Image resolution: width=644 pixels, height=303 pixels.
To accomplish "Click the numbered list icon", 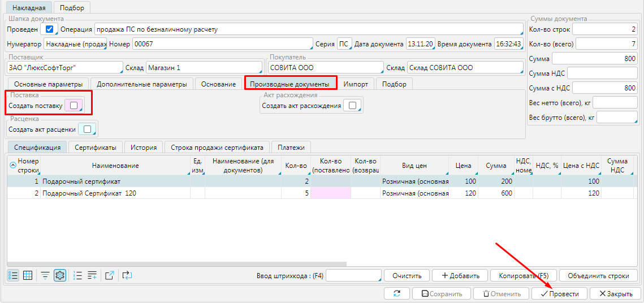I will [x=78, y=275].
